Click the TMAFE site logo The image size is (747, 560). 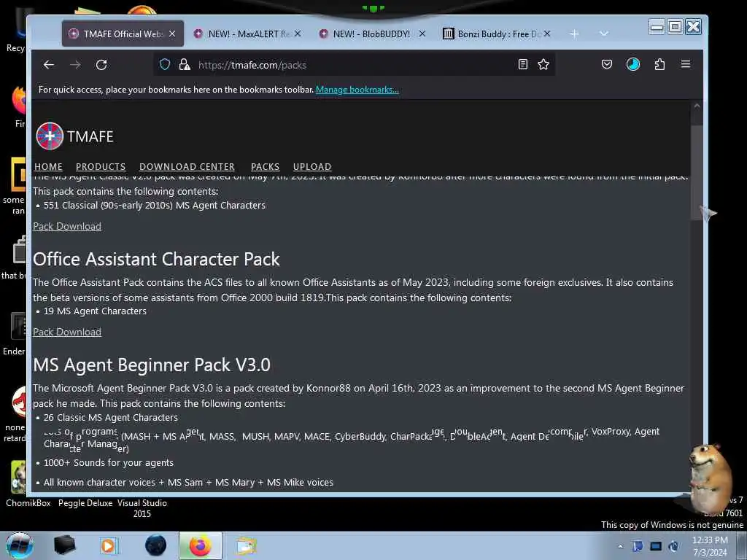click(50, 136)
